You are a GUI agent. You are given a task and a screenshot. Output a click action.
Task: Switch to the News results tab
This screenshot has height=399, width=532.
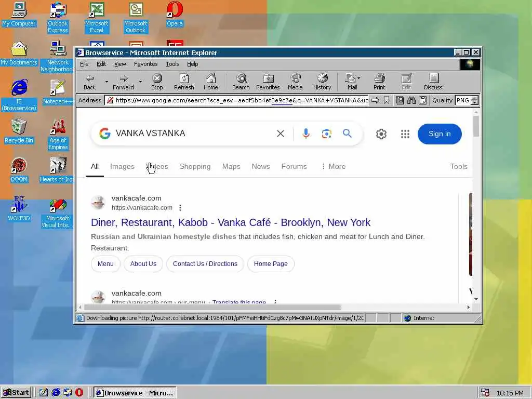tap(261, 167)
